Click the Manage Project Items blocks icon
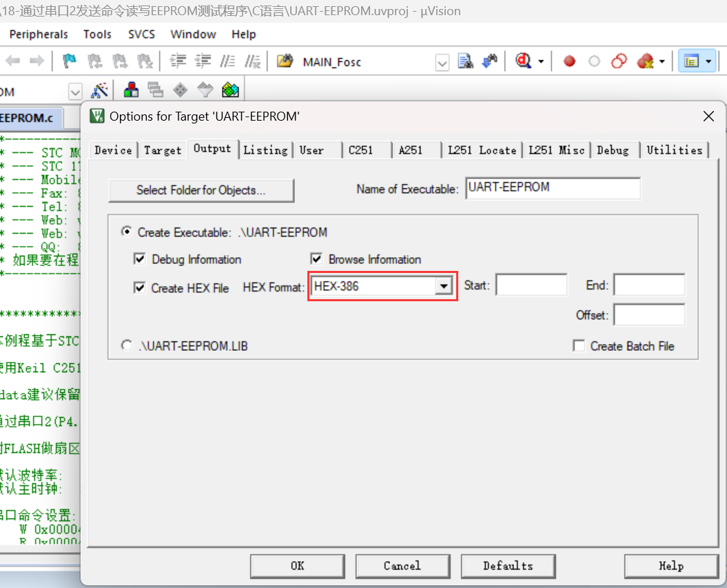This screenshot has height=588, width=727. click(x=131, y=90)
